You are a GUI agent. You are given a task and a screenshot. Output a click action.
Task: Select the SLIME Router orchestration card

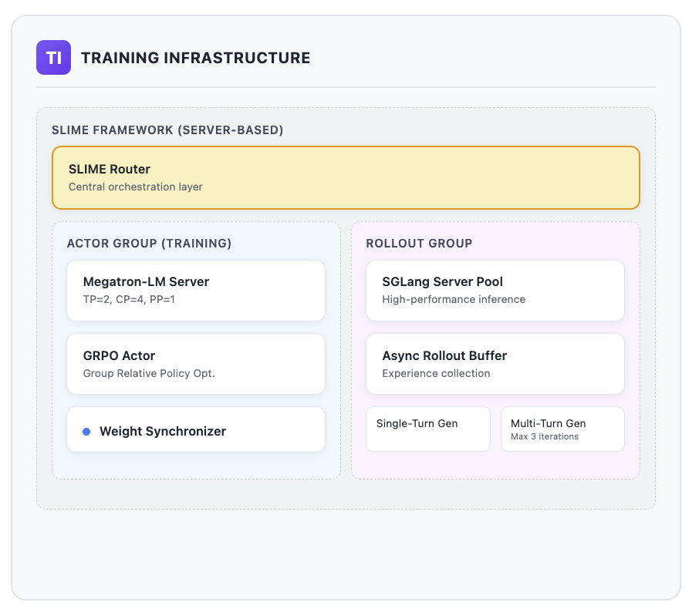(x=346, y=177)
